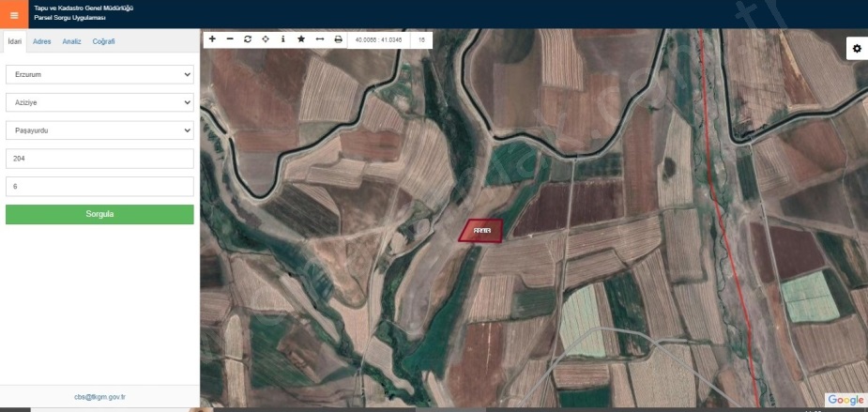
Task: Open the hamburger menu in header
Action: pos(14,14)
